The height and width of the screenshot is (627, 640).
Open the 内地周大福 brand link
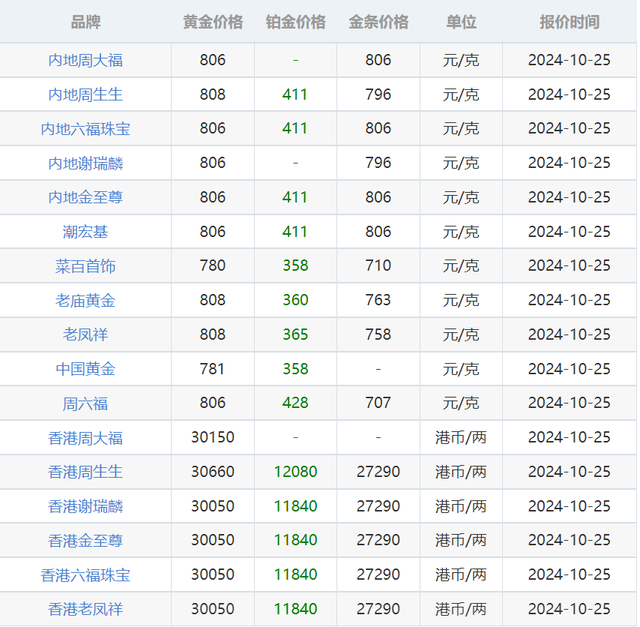(x=85, y=60)
